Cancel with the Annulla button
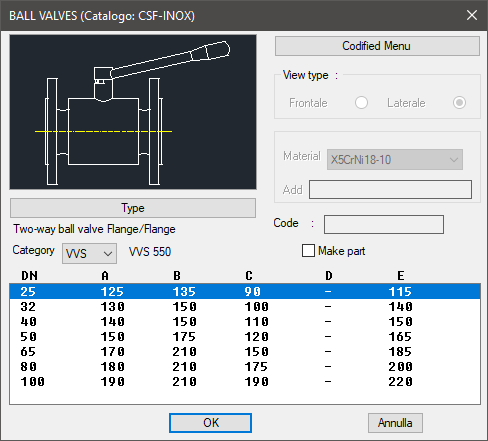Image resolution: width=488 pixels, height=441 pixels. [x=395, y=423]
